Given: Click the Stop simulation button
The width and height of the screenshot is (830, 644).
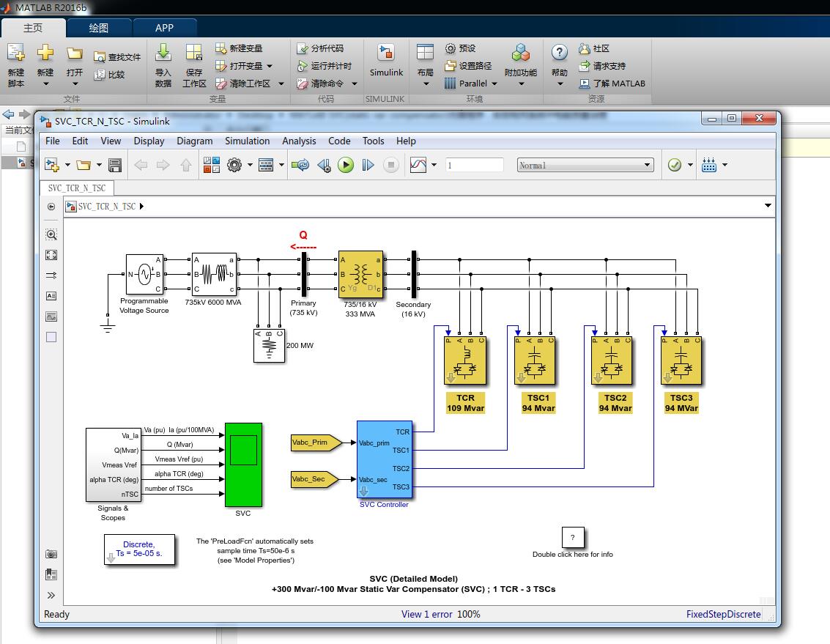Looking at the screenshot, I should point(390,166).
